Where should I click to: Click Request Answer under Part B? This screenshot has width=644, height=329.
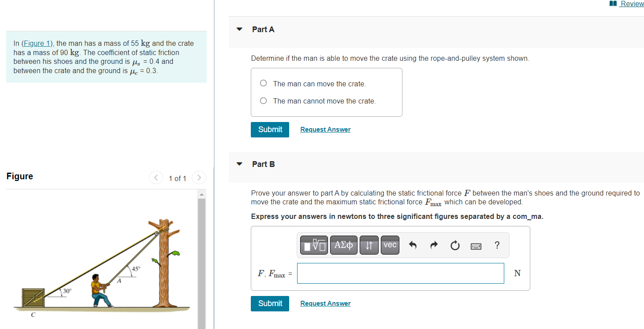pyautogui.click(x=325, y=303)
